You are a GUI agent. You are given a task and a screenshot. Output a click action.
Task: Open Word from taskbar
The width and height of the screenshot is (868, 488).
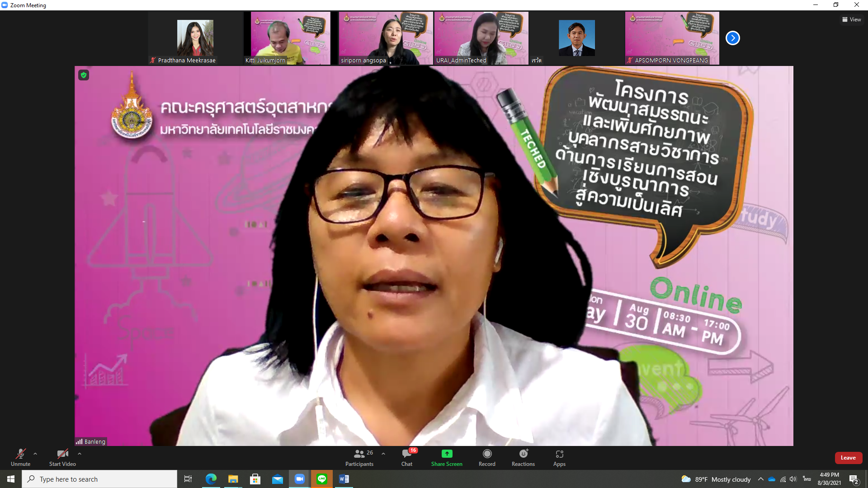(344, 479)
